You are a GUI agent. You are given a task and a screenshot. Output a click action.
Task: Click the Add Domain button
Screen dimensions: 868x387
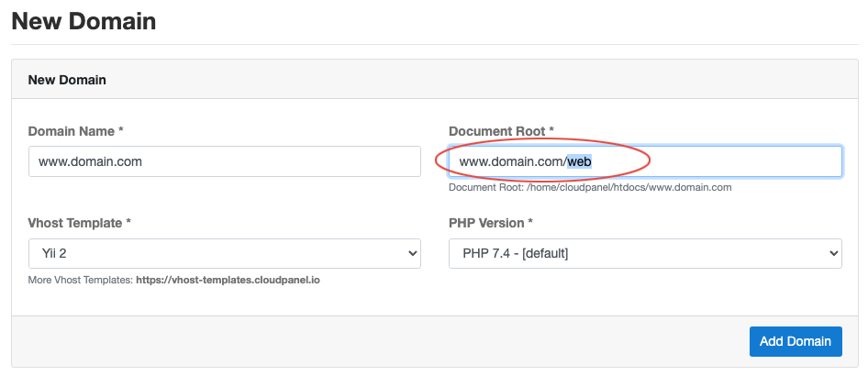click(796, 341)
